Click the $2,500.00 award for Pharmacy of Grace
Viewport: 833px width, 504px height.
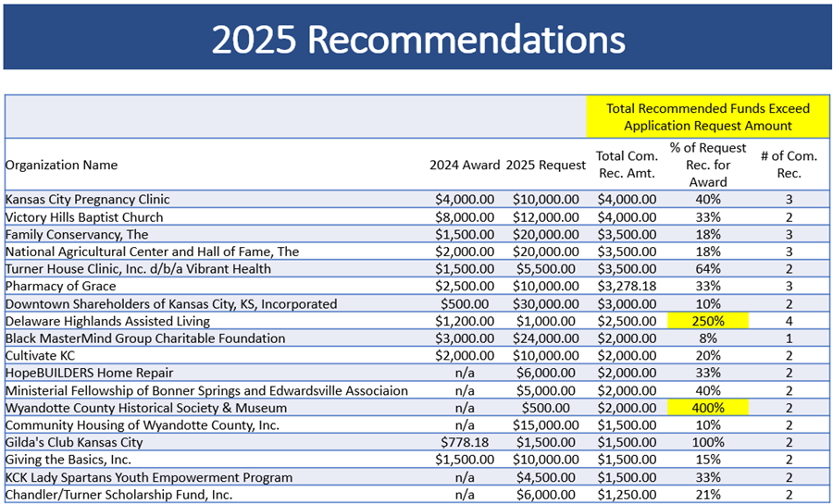click(465, 286)
